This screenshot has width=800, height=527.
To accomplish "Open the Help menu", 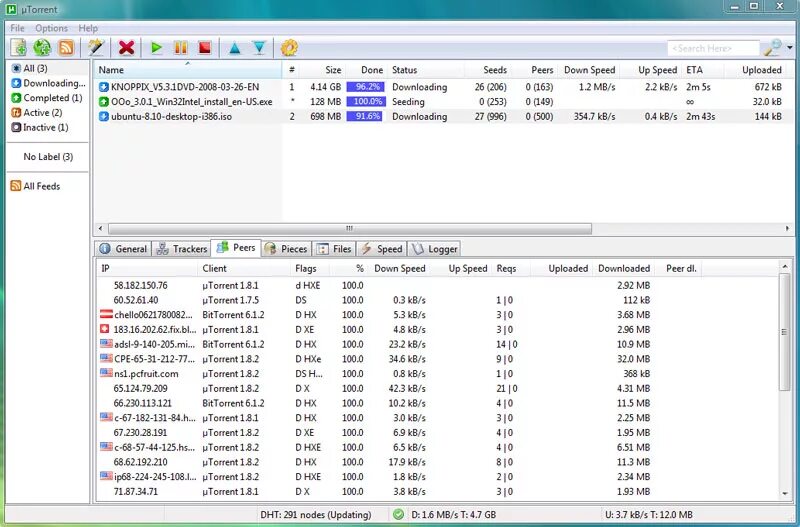I will [88, 28].
